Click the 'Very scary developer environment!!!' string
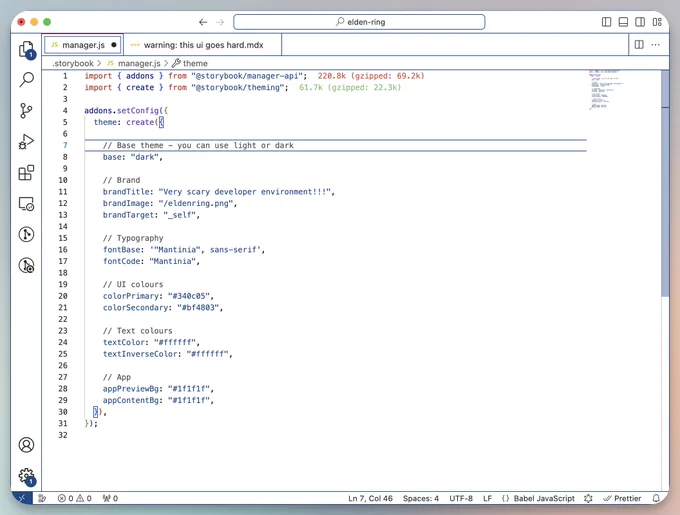 (245, 192)
